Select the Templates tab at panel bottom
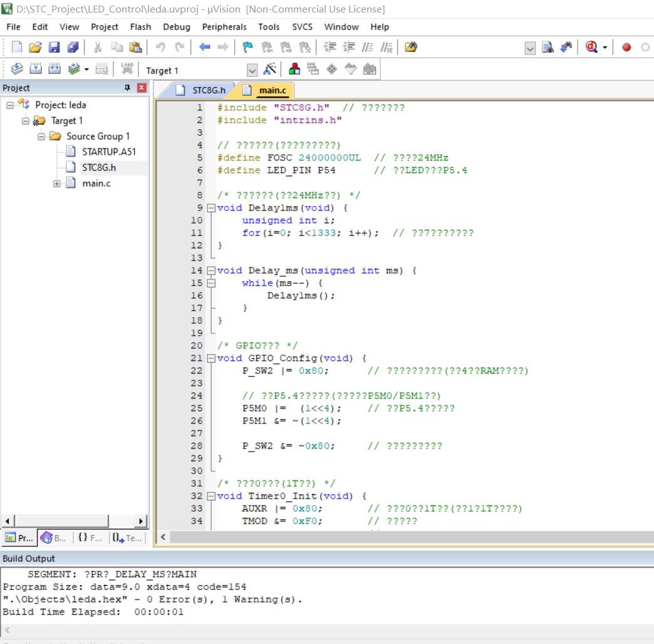The height and width of the screenshot is (644, 654). tap(127, 538)
